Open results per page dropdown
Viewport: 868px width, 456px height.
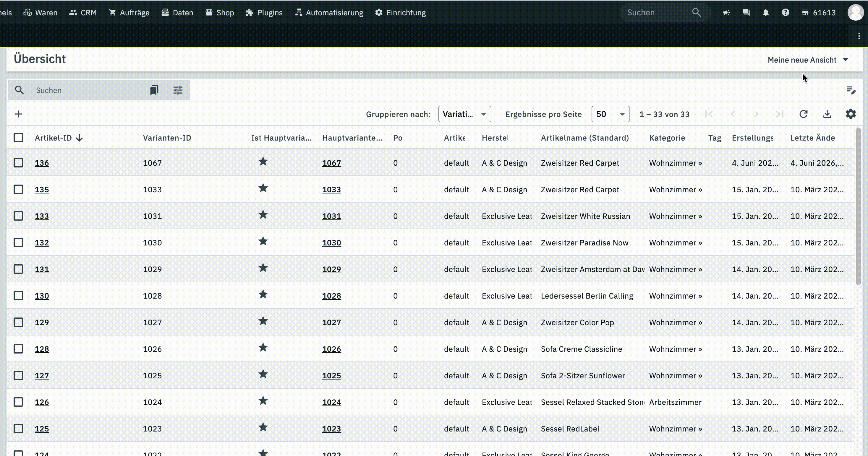point(610,114)
